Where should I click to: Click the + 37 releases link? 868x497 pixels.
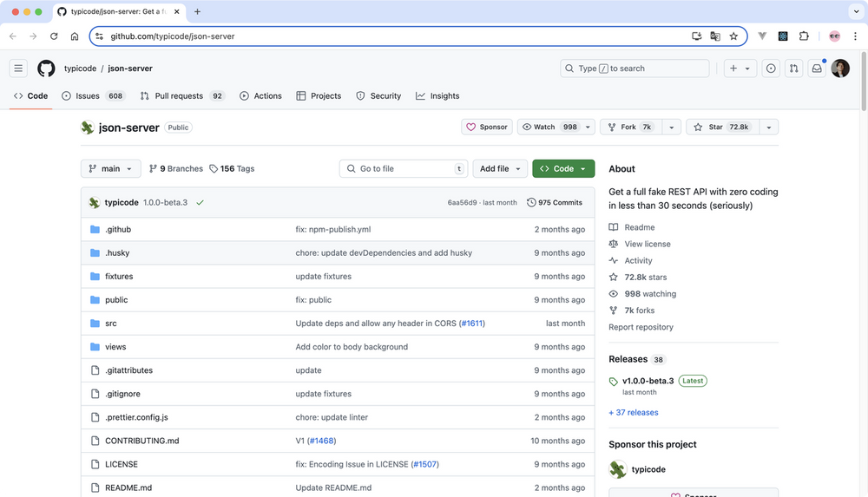tap(634, 413)
